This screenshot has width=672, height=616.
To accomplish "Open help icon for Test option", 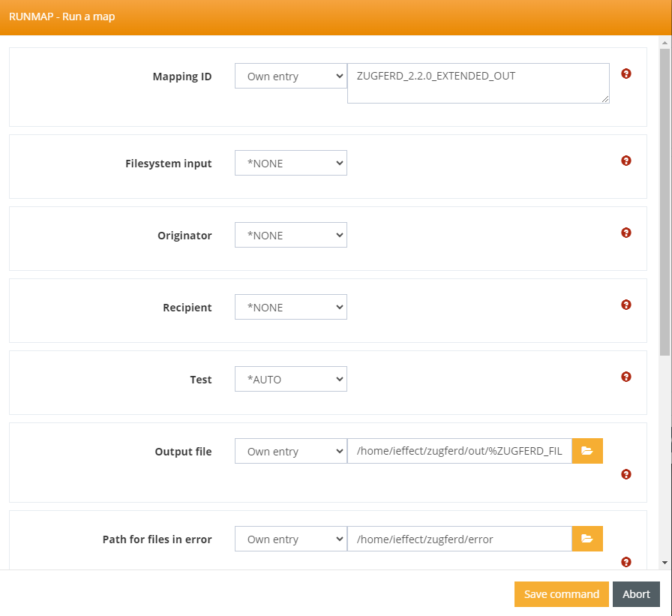I will [x=626, y=377].
